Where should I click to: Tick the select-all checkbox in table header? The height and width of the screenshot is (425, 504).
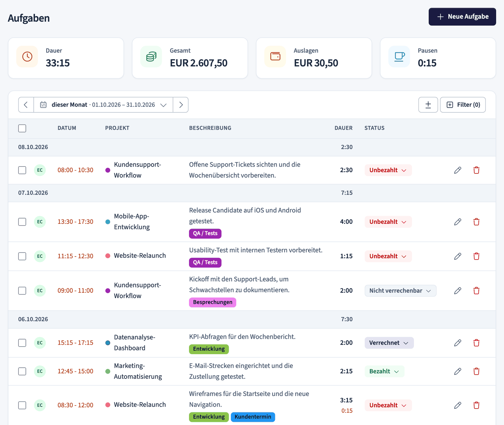coord(22,128)
